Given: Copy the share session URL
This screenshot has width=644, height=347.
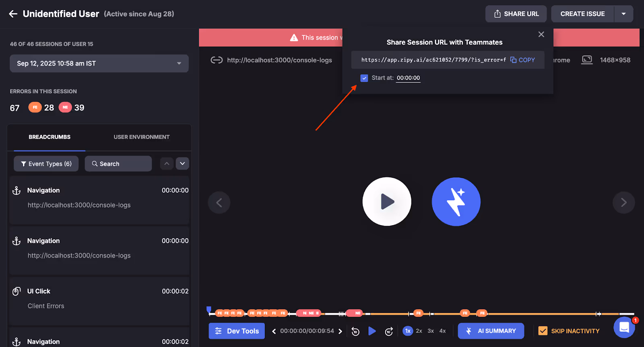Looking at the screenshot, I should pyautogui.click(x=523, y=60).
